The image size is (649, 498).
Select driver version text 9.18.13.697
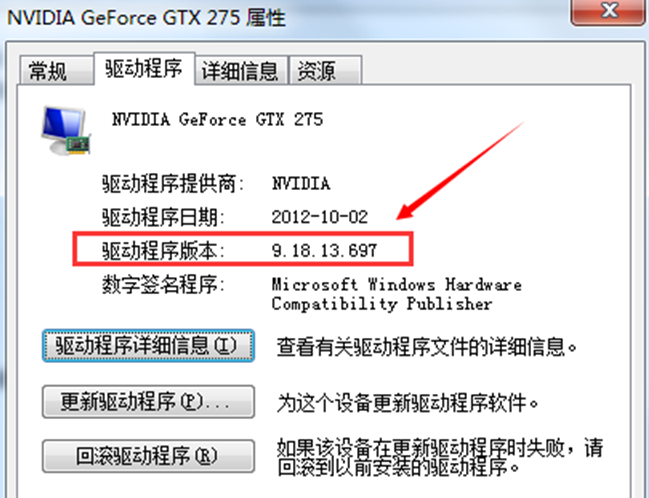pyautogui.click(x=324, y=250)
